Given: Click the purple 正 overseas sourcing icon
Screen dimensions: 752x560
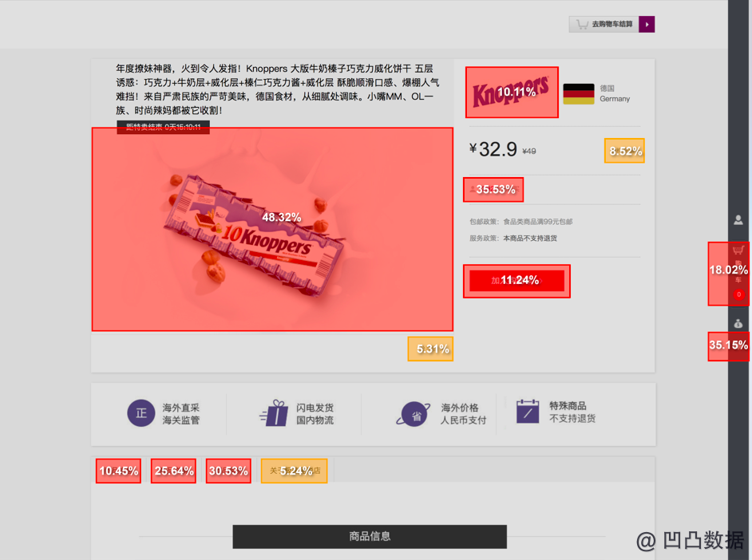Looking at the screenshot, I should [x=141, y=413].
